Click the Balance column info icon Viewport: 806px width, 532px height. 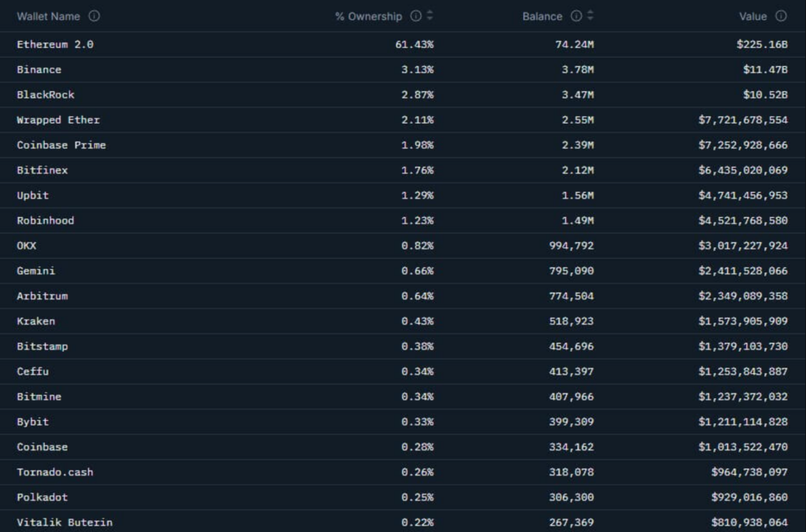[576, 16]
